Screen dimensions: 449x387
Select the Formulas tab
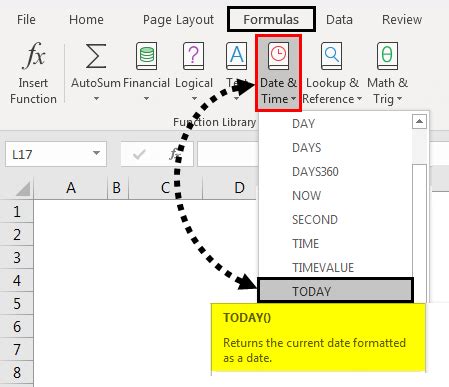click(x=271, y=19)
